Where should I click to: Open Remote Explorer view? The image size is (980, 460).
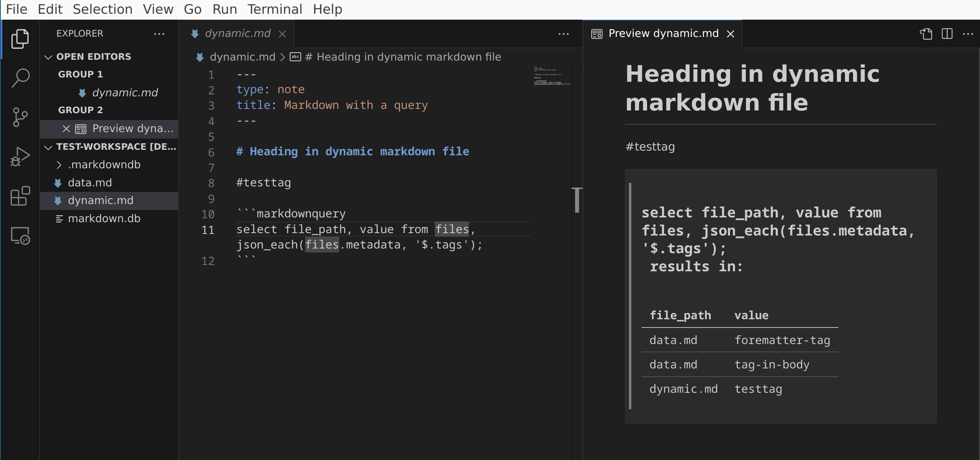(20, 236)
